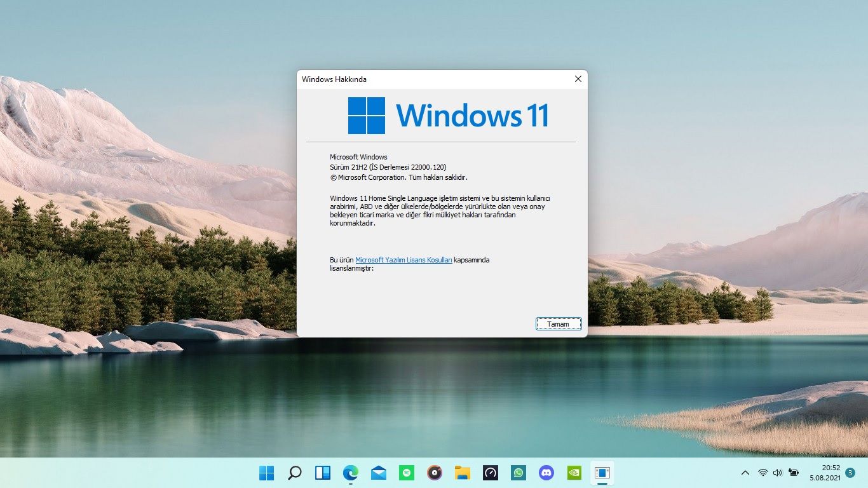This screenshot has height=488, width=868.
Task: Open the Windows Start menu
Action: pos(267,473)
